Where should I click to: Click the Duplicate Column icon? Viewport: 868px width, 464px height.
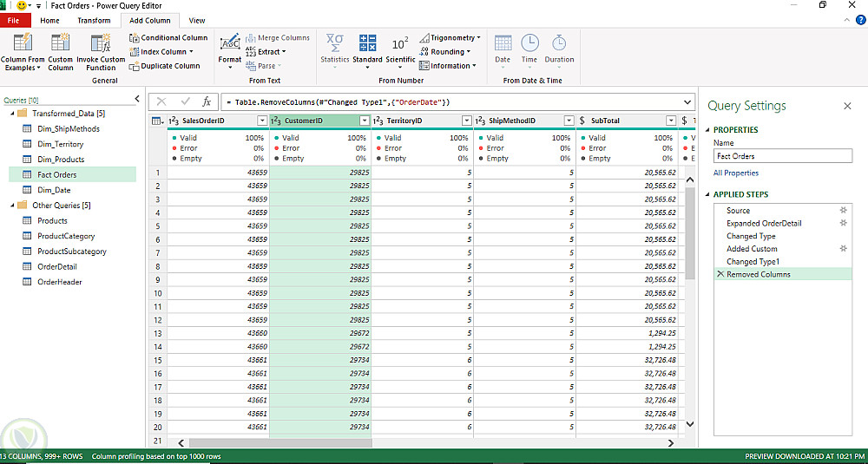[135, 66]
